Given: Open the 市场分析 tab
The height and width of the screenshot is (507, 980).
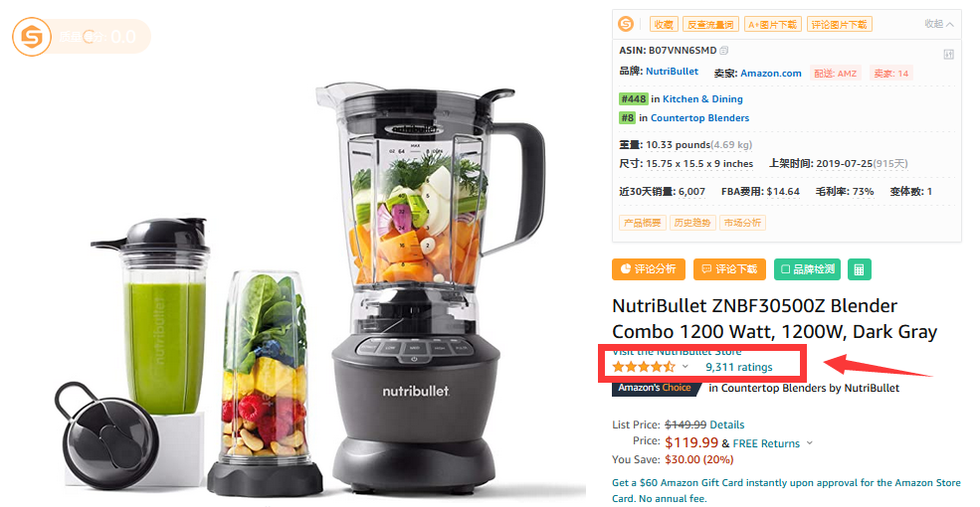Looking at the screenshot, I should (x=742, y=223).
